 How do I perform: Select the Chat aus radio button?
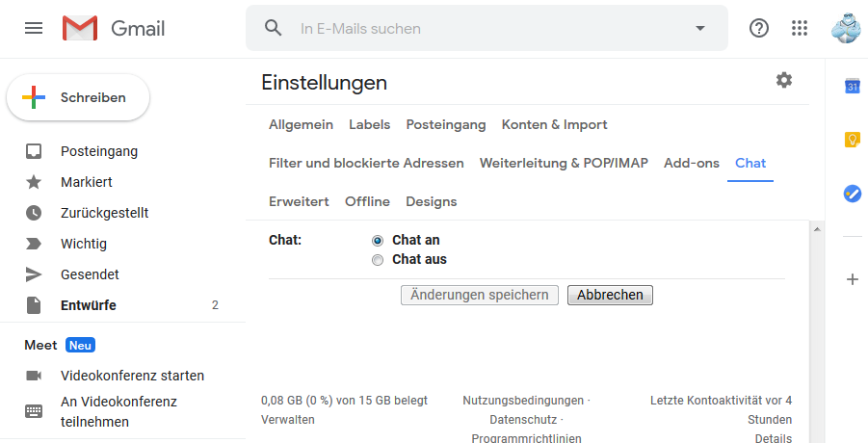coord(378,260)
